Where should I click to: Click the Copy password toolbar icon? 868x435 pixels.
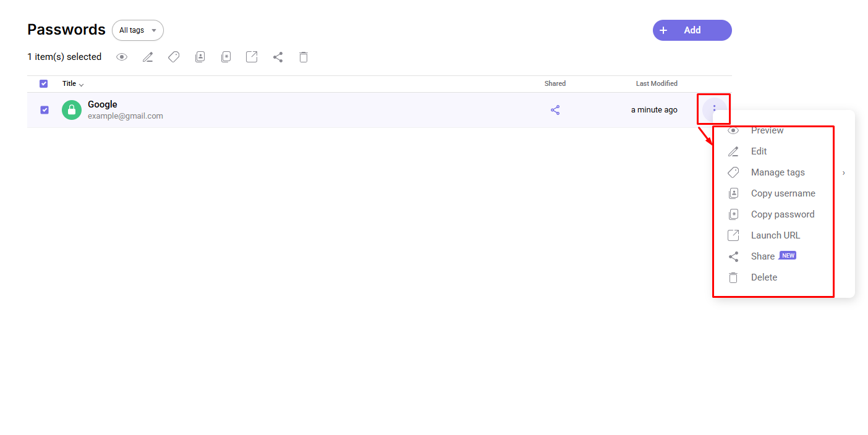(x=226, y=57)
